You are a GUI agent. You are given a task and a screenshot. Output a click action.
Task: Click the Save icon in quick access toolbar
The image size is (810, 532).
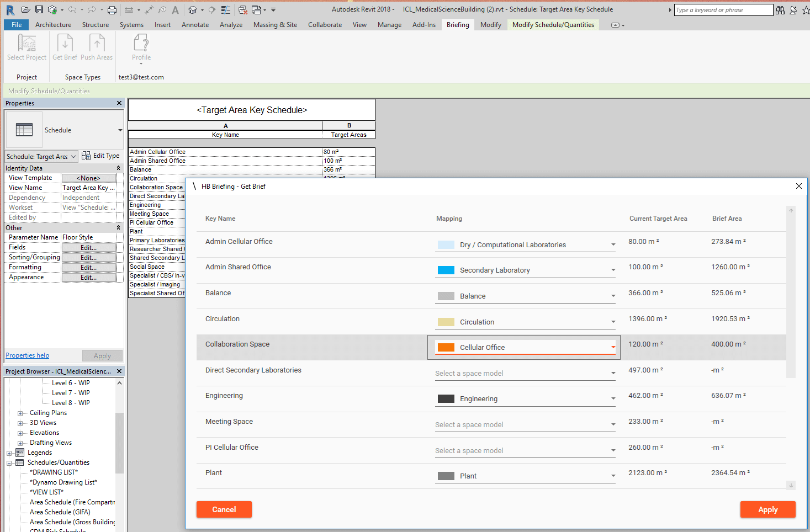(x=39, y=9)
